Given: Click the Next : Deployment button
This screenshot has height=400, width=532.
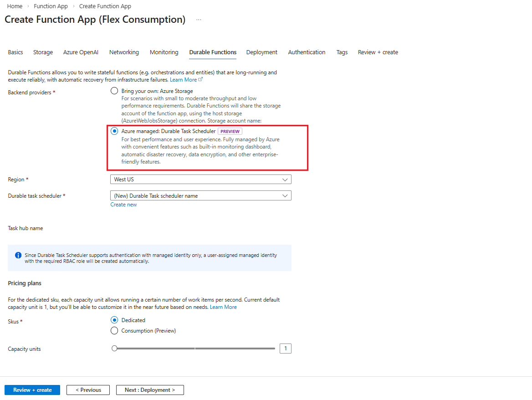Looking at the screenshot, I should coord(150,390).
